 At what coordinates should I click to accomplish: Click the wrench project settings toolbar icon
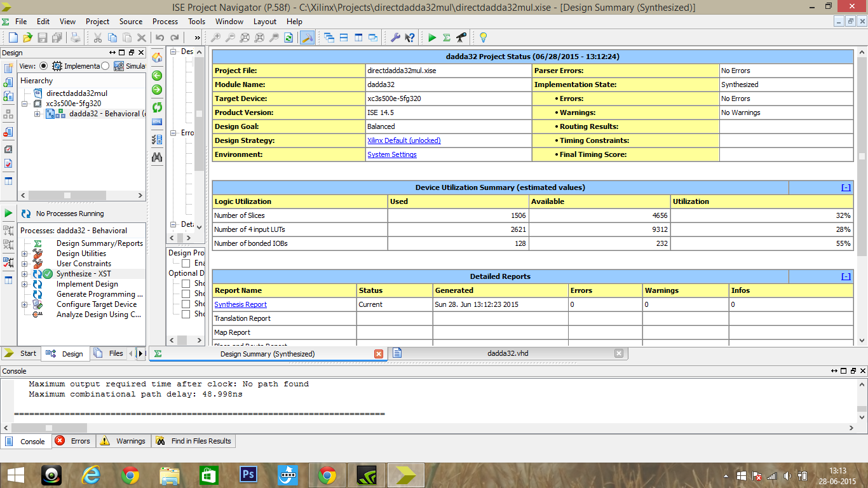pyautogui.click(x=395, y=37)
